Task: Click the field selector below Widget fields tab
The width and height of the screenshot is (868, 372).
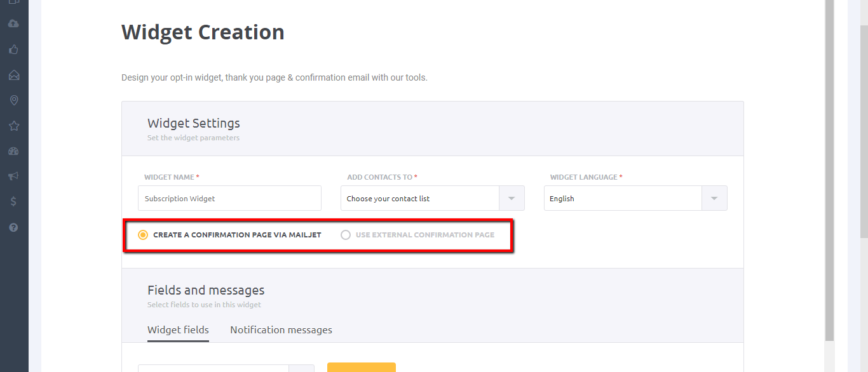Action: [x=214, y=368]
